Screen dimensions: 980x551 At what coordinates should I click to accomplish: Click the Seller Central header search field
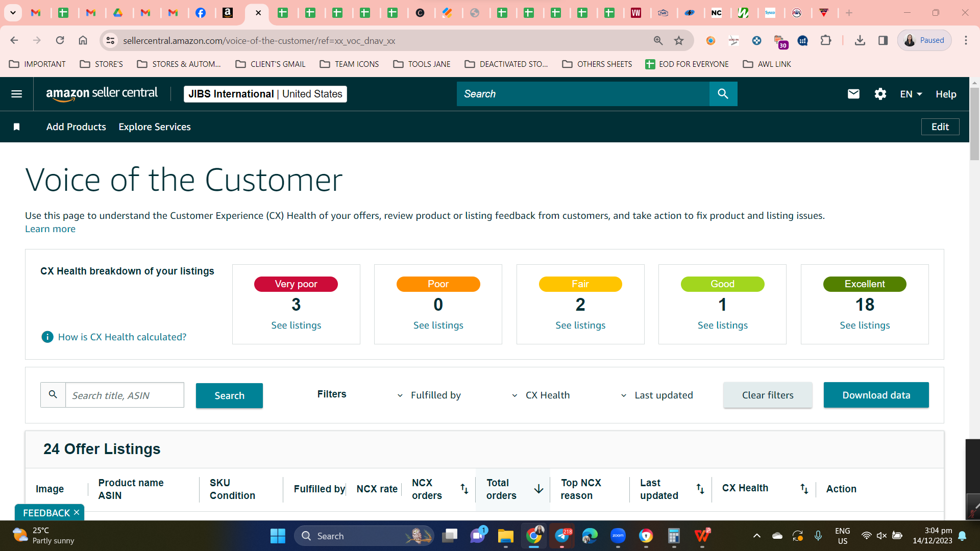[x=583, y=94]
